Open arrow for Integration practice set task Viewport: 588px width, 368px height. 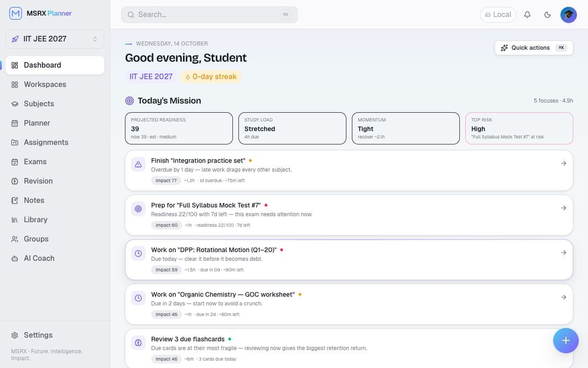pos(564,163)
